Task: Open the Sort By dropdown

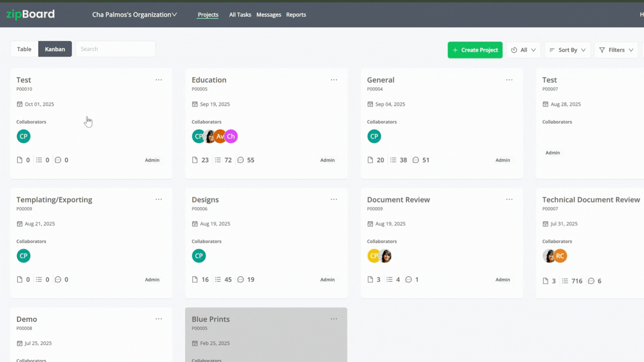Action: click(568, 50)
